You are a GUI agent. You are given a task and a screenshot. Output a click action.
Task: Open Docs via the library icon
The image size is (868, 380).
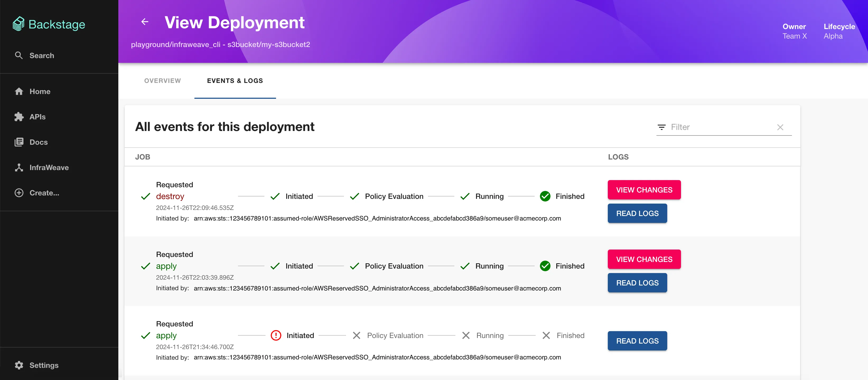19,142
